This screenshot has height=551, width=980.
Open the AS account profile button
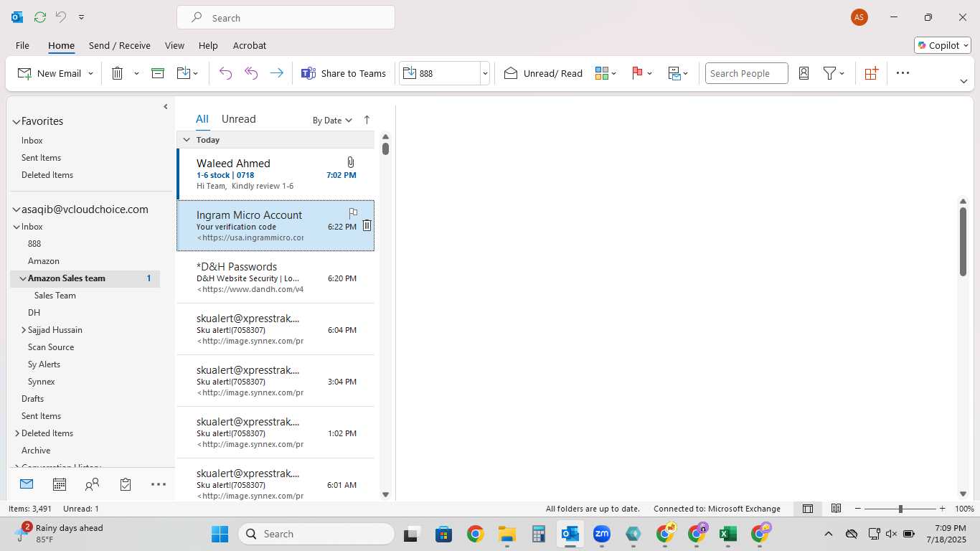click(x=859, y=17)
